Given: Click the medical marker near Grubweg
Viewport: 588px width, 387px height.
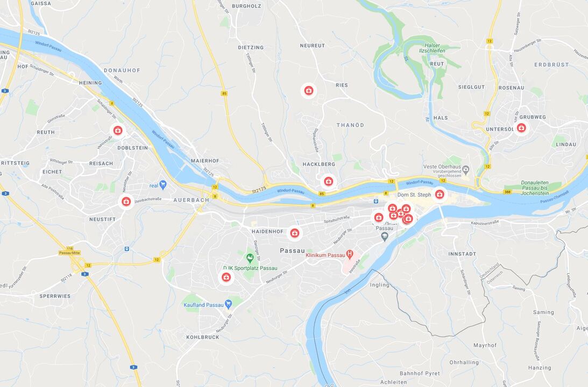Looking at the screenshot, I should 521,128.
